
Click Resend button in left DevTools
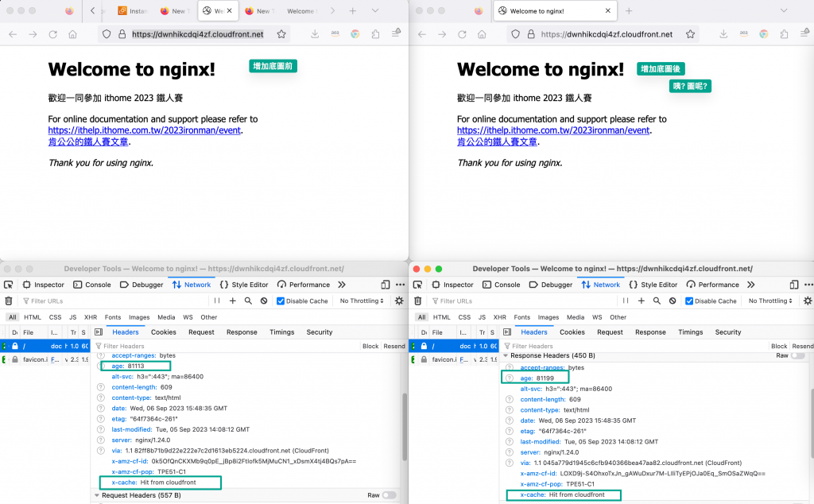point(394,347)
